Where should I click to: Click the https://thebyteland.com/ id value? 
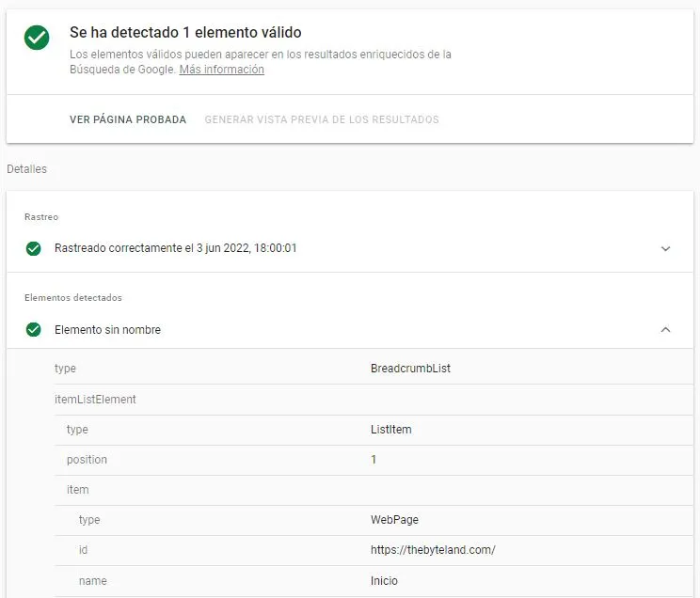coord(432,550)
